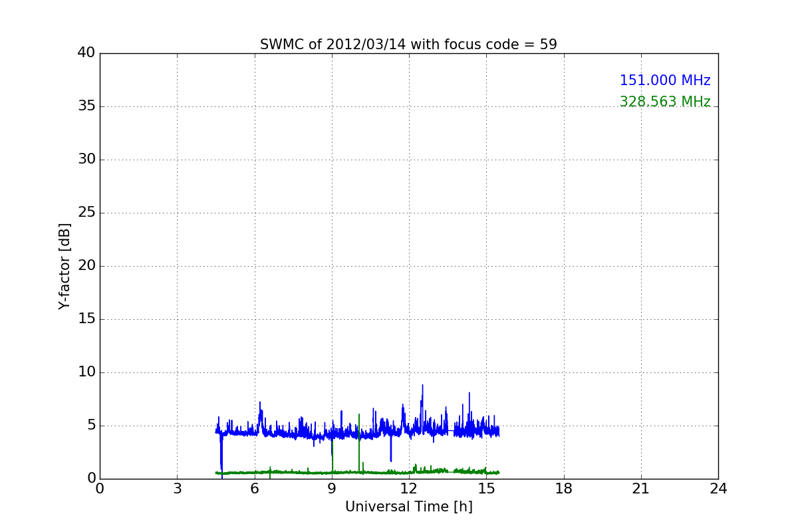
Task: Click x-axis tick label '21'
Action: (x=641, y=489)
